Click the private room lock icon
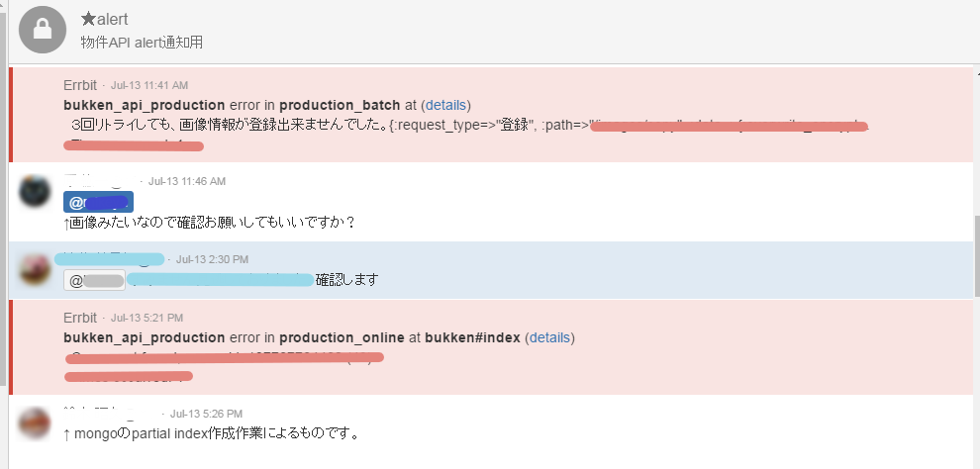Screen dimensions: 980x469 43,30
